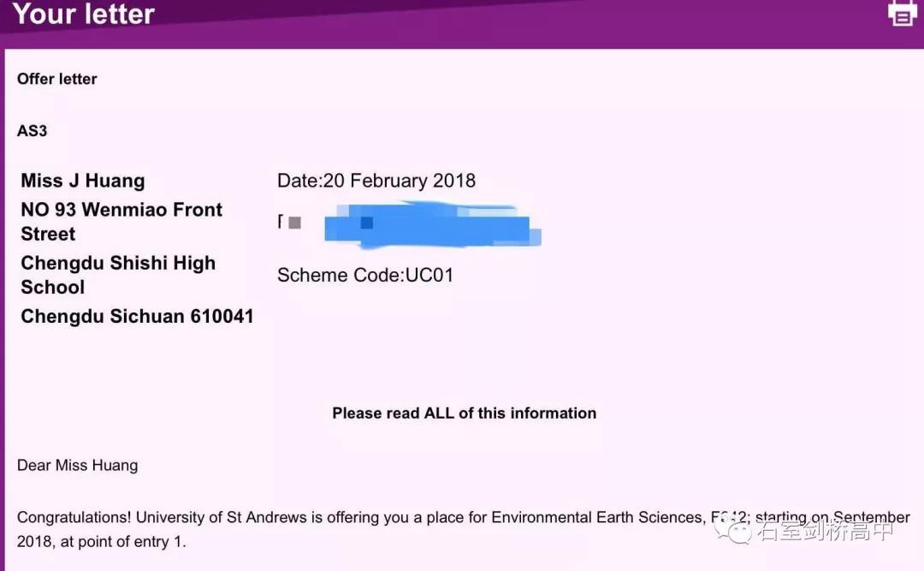The width and height of the screenshot is (924, 571).
Task: Click the "石室剑桥高中" watermark text
Action: tap(825, 532)
